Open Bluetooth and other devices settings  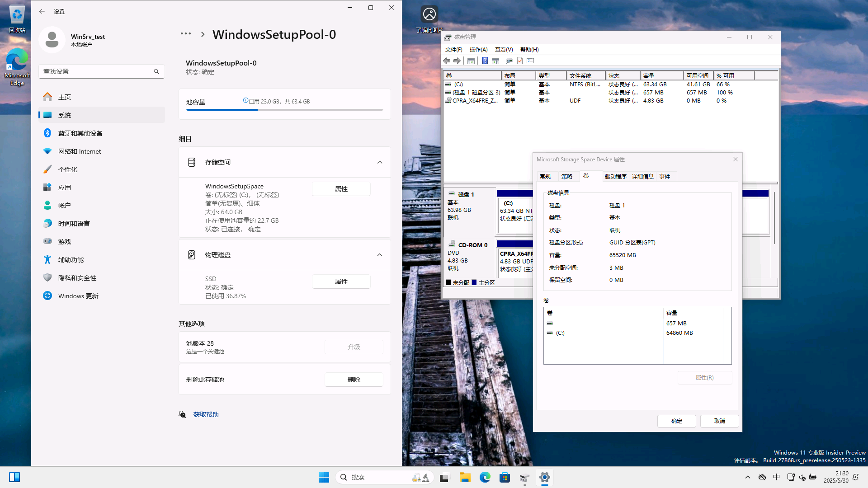pos(102,133)
